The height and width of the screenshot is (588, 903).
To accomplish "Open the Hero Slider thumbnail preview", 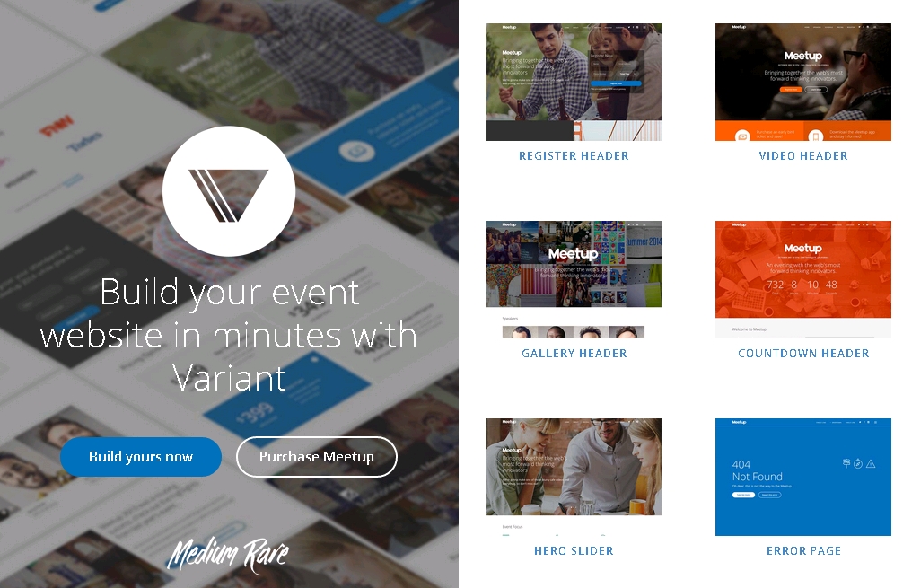I will 573,477.
